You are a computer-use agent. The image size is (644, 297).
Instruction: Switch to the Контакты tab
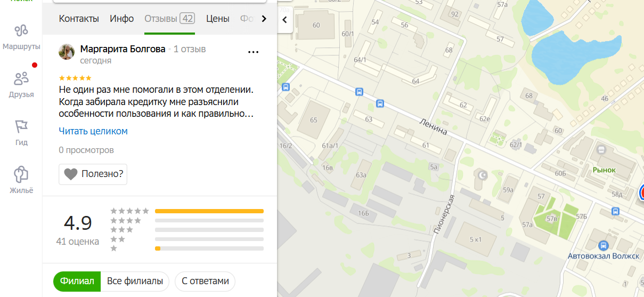[79, 19]
